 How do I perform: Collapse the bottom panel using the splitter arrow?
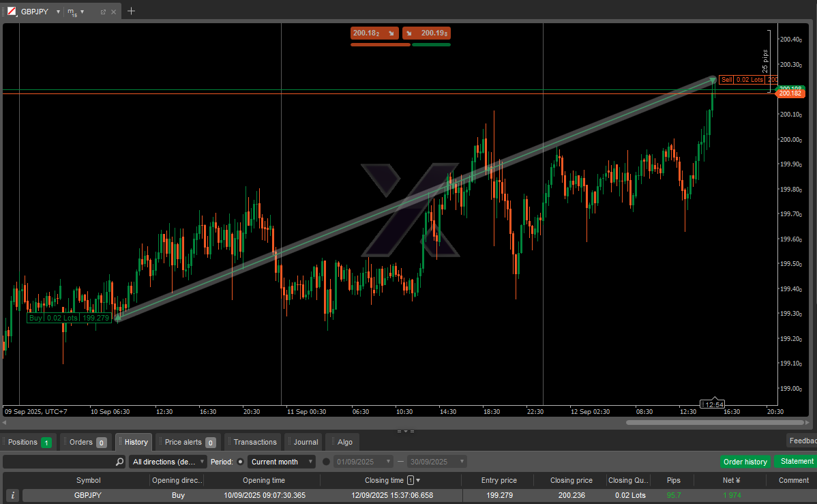tap(406, 431)
